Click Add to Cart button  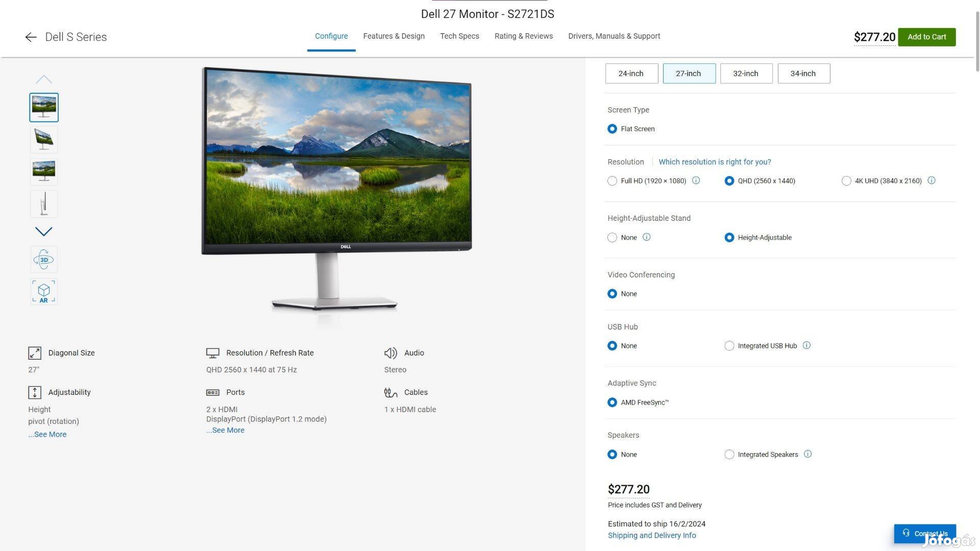click(927, 36)
